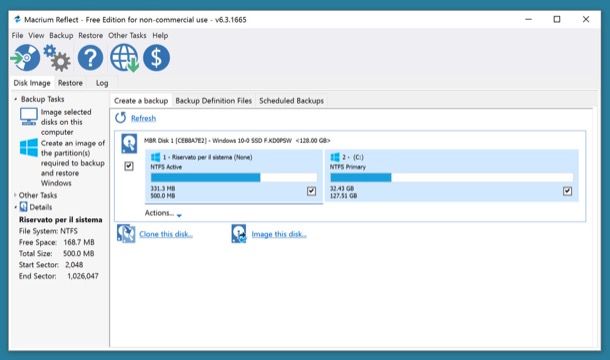Click the Start Sector 2,048 value
The height and width of the screenshot is (360, 610).
click(74, 265)
